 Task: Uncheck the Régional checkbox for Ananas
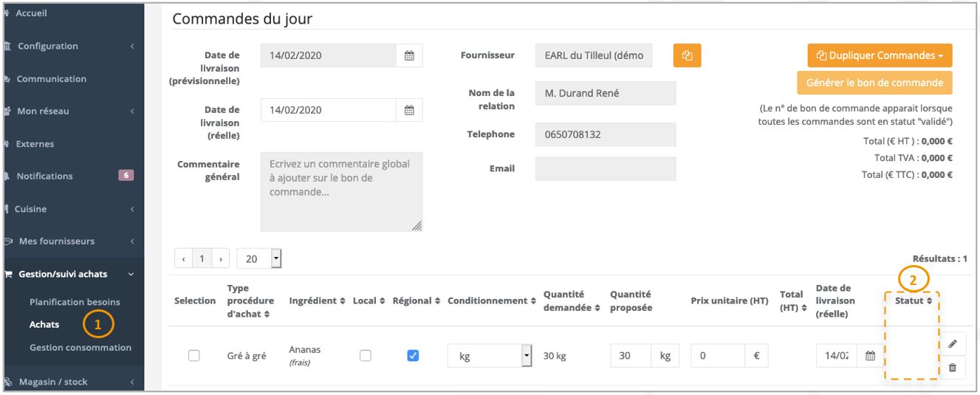[x=414, y=356]
